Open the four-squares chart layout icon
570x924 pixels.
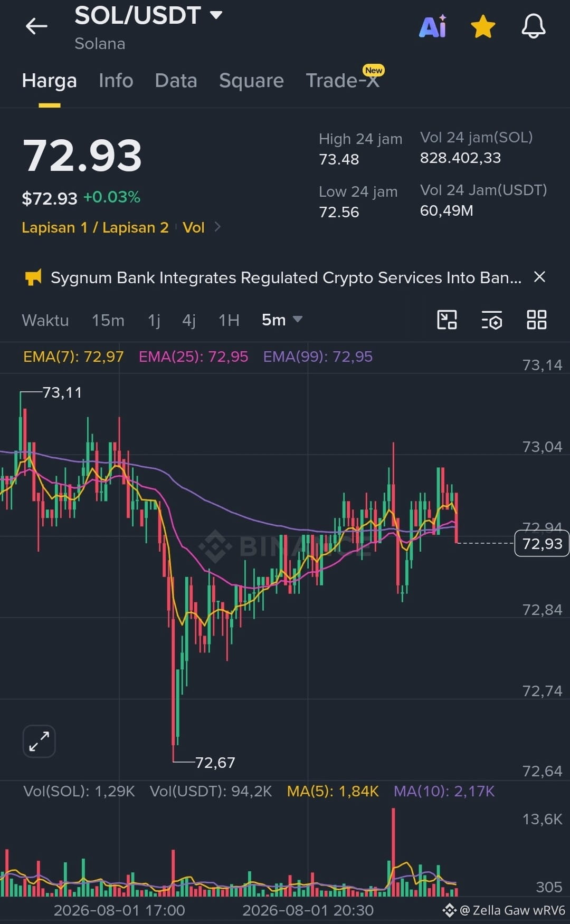click(537, 320)
